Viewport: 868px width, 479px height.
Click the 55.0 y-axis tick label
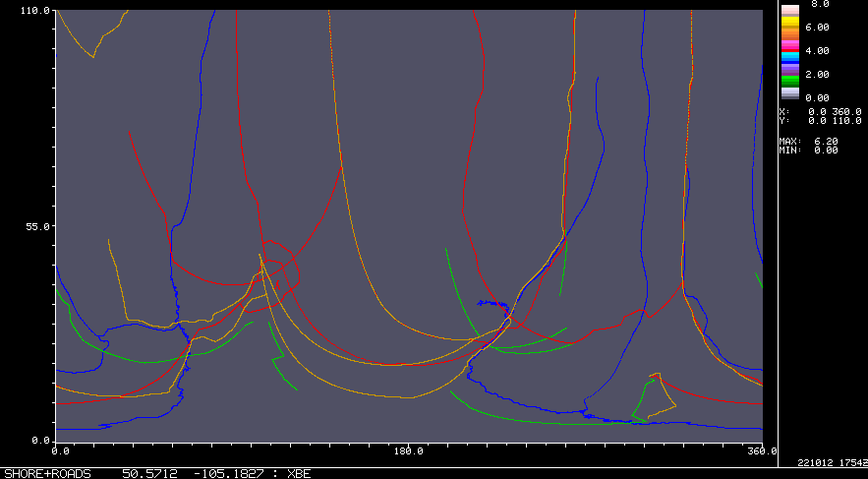[x=37, y=226]
